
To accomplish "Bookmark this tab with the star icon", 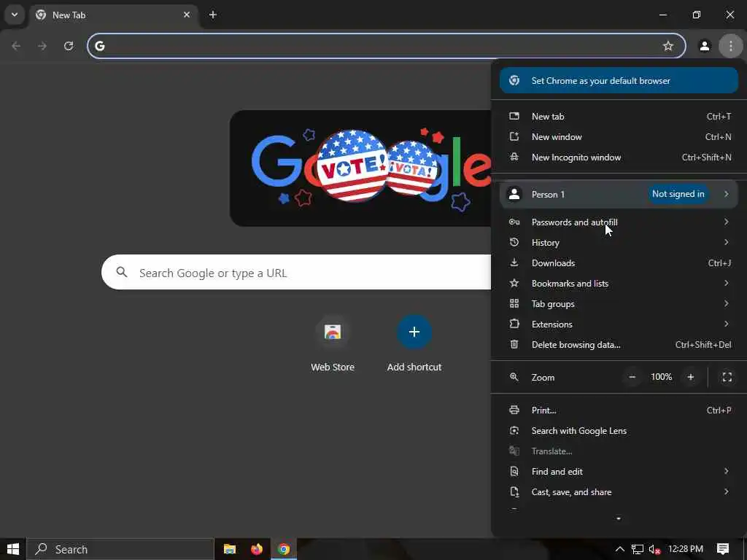I will pyautogui.click(x=668, y=46).
